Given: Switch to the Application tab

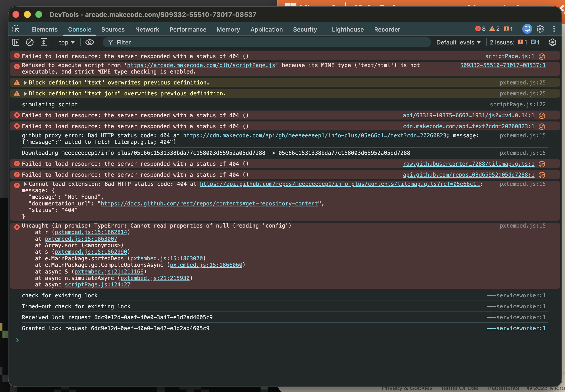Looking at the screenshot, I should coord(267,29).
